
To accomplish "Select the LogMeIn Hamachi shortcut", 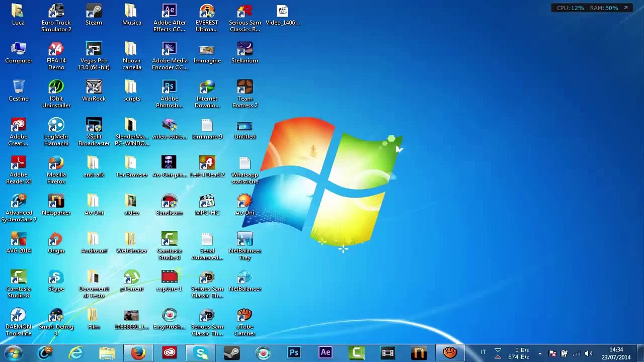I will [56, 132].
